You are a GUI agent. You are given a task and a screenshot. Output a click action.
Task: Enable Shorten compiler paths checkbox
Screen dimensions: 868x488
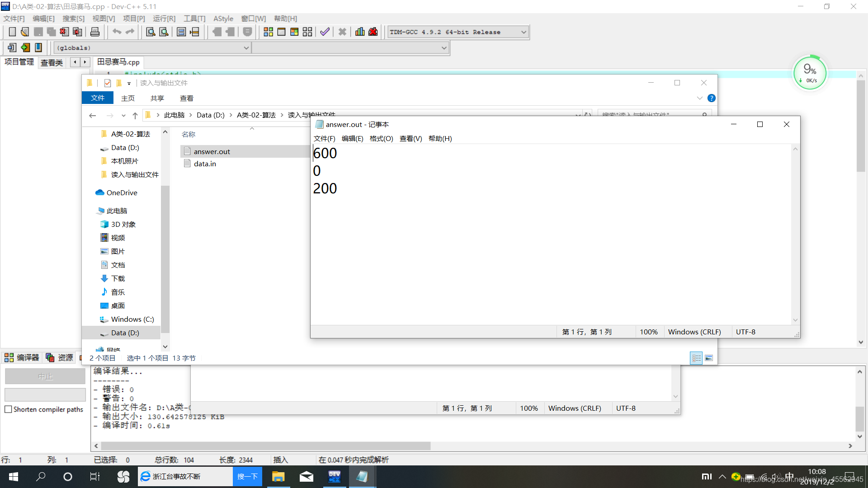point(8,409)
